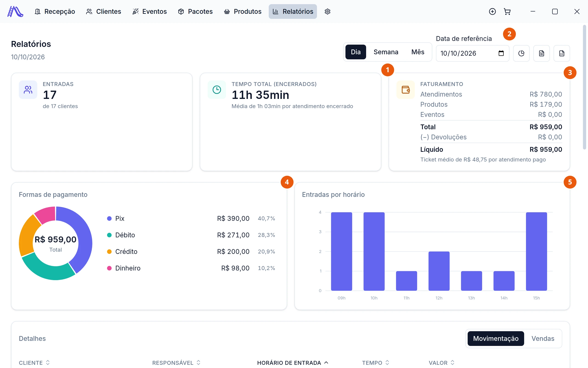Image resolution: width=588 pixels, height=368 pixels.
Task: Click the reference date field 10/10/2026
Action: (472, 53)
